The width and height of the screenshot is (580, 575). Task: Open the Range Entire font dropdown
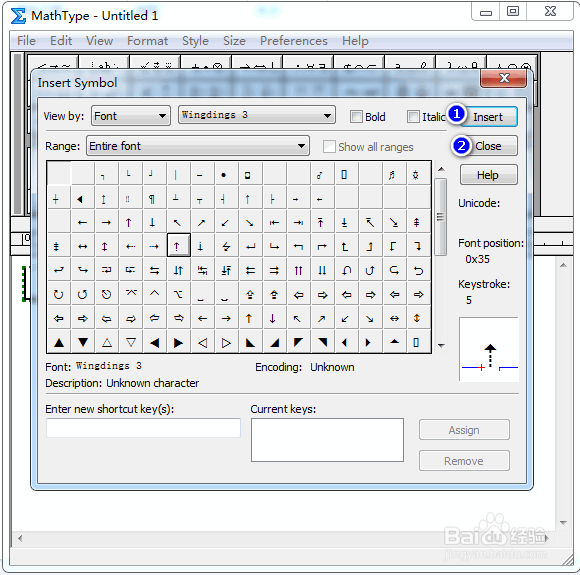(x=198, y=146)
